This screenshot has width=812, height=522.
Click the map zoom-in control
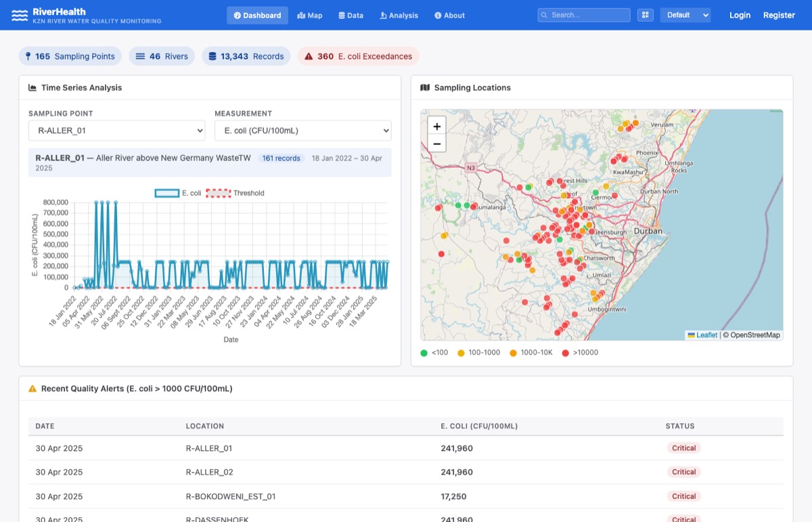coord(436,126)
